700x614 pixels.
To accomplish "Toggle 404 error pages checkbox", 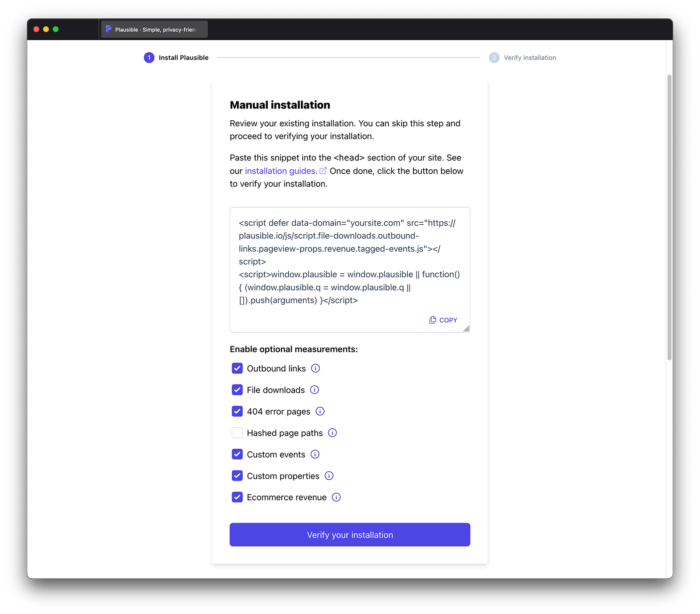I will 237,411.
